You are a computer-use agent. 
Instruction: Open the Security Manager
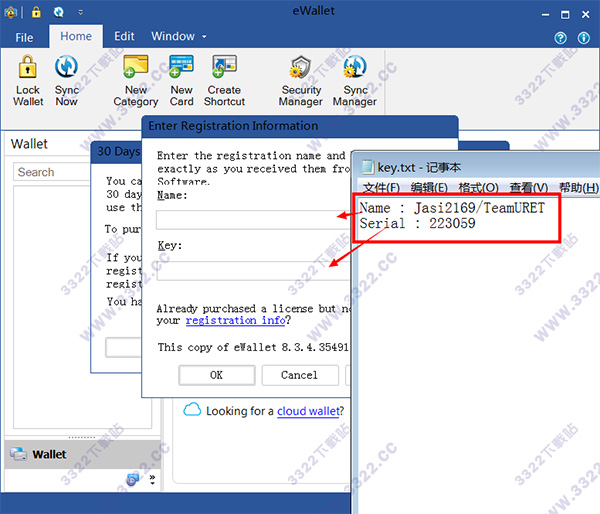click(x=301, y=81)
